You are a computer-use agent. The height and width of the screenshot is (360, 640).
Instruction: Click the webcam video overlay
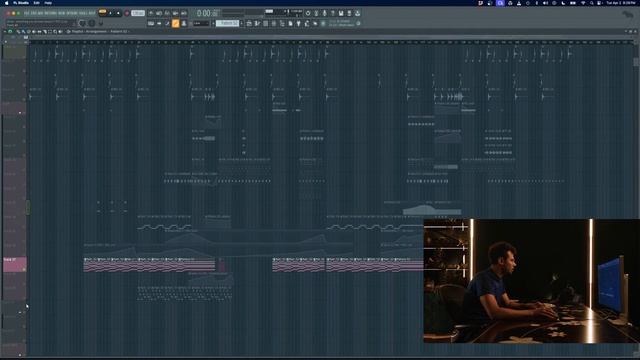531,281
